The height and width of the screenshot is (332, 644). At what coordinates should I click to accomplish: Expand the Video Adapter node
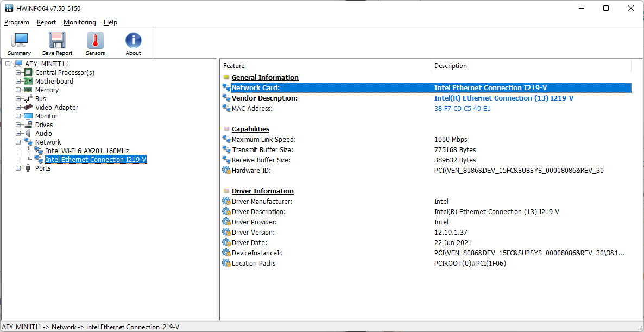click(18, 107)
